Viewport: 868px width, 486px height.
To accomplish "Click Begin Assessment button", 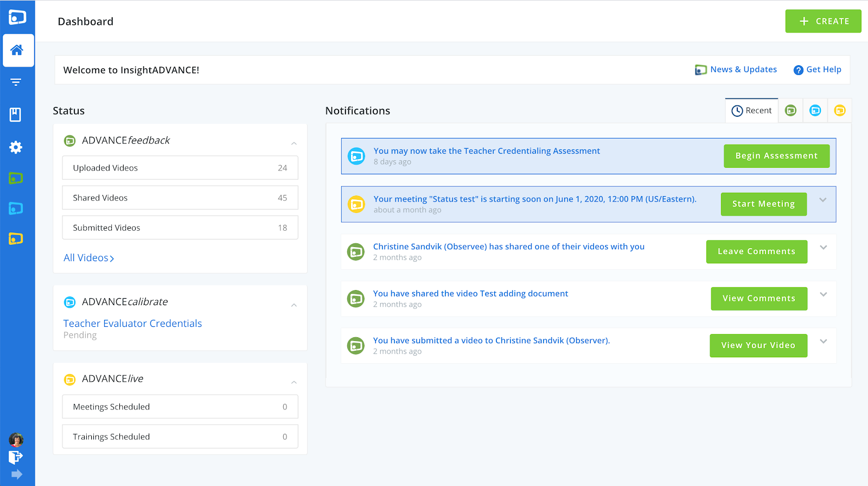I will coord(776,156).
